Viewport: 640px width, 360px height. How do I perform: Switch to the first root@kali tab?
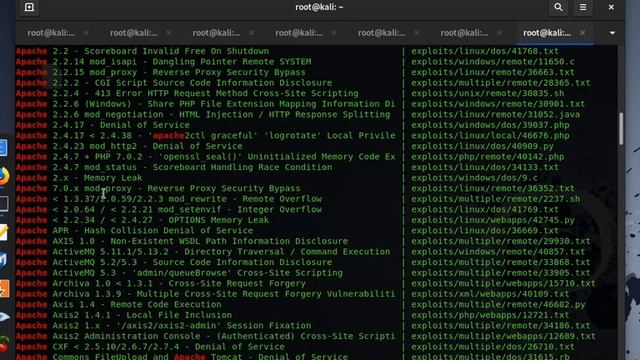[x=51, y=33]
